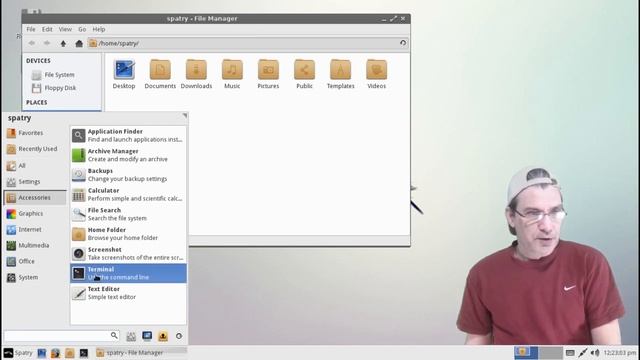Open the Backups menu entry
Image resolution: width=640 pixels, height=360 pixels.
click(x=128, y=175)
